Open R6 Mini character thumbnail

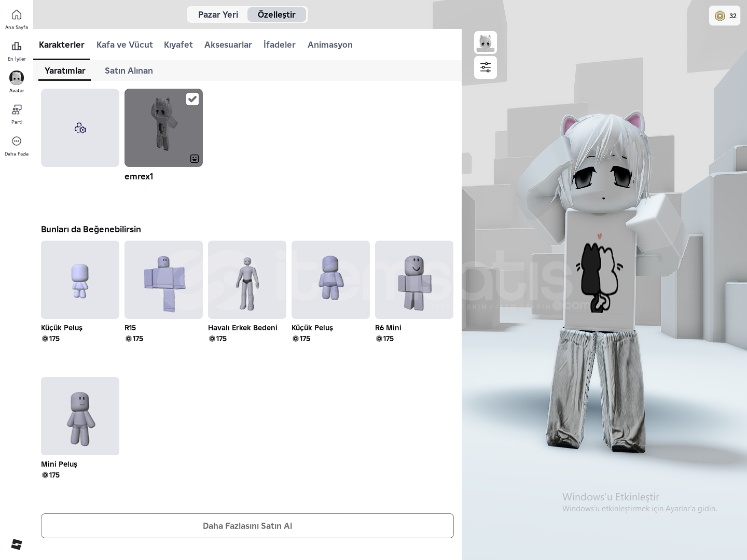tap(414, 279)
